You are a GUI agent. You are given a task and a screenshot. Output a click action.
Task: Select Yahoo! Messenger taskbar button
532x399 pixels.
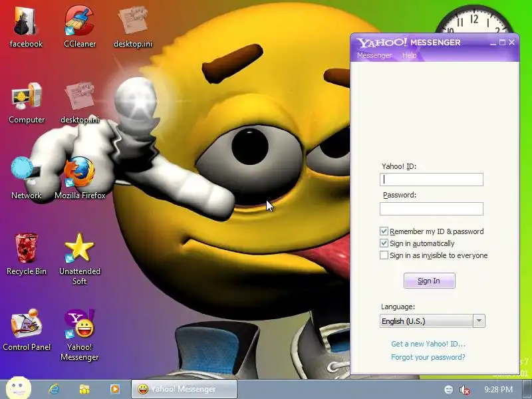[184, 389]
